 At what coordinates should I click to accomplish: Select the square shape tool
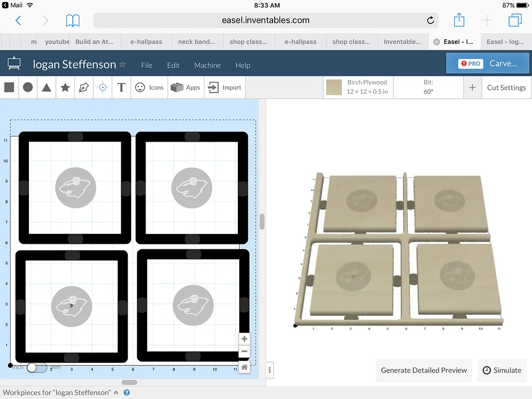[x=9, y=87]
